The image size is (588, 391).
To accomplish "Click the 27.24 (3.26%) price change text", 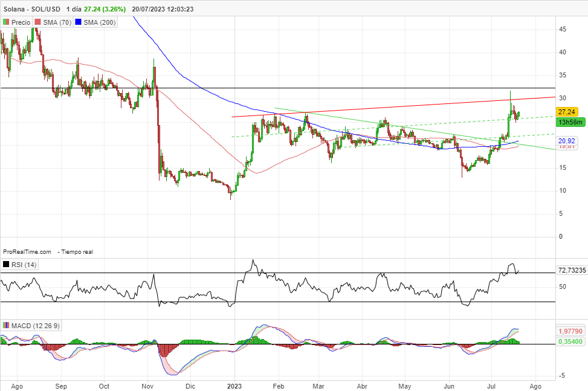I will click(105, 9).
